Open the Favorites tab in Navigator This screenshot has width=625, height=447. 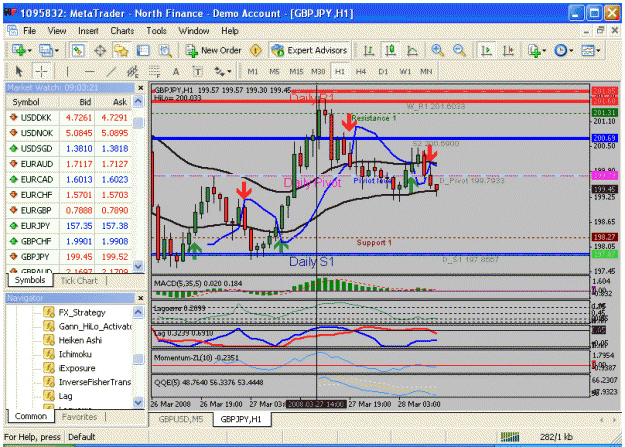point(79,417)
